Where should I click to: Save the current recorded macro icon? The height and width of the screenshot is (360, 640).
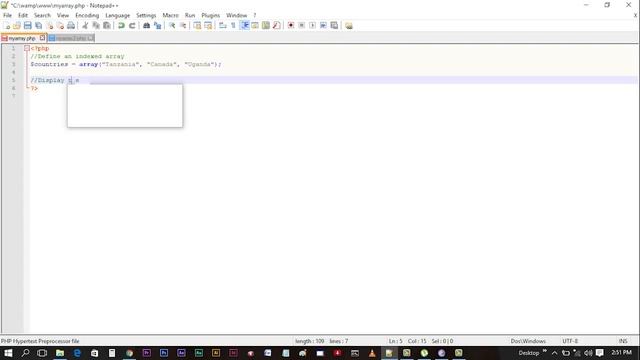[334, 25]
